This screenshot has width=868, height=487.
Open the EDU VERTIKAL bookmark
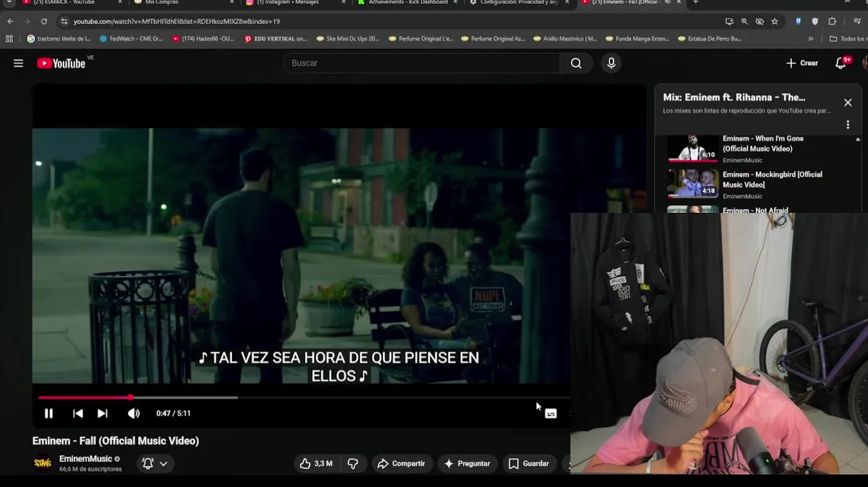275,39
